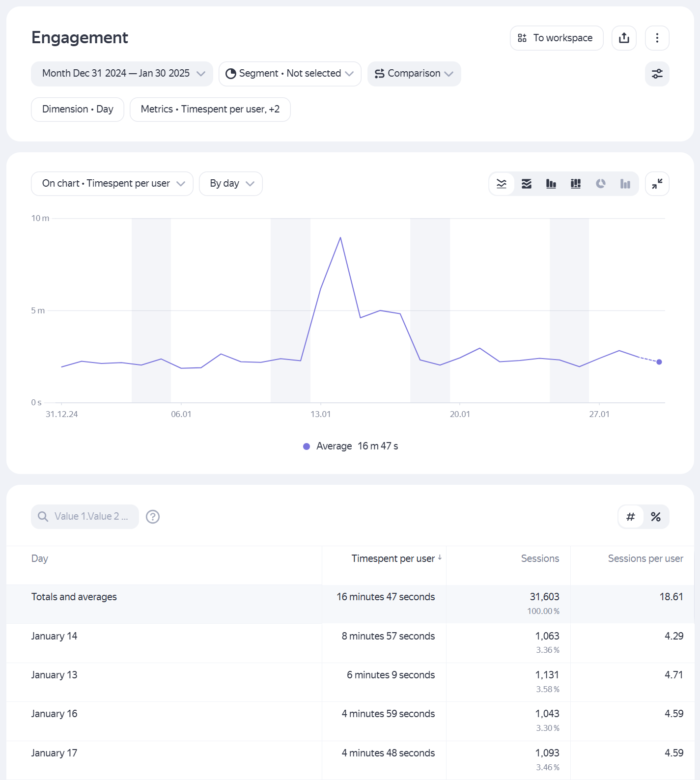Select the stacked bar chart icon
700x780 pixels.
tap(576, 184)
